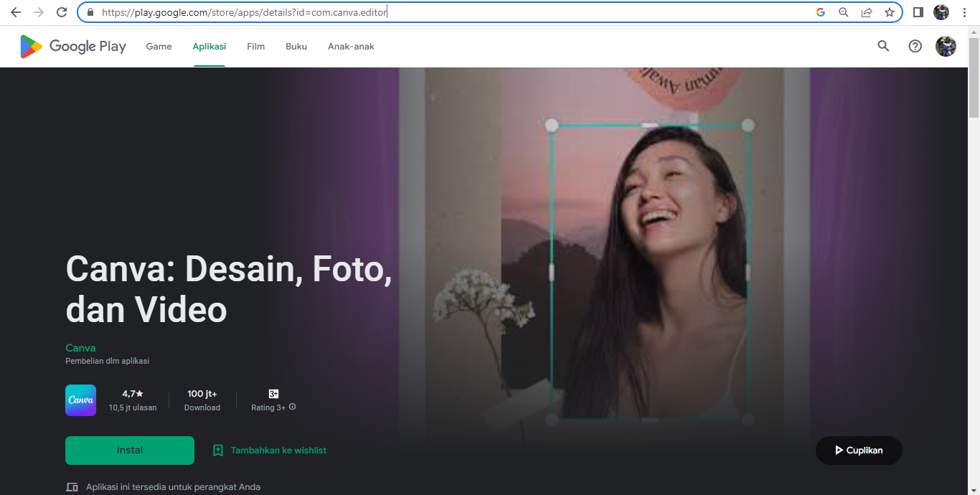Screen dimensions: 980x495
Task: Add Canva to wishlist
Action: pos(278,451)
